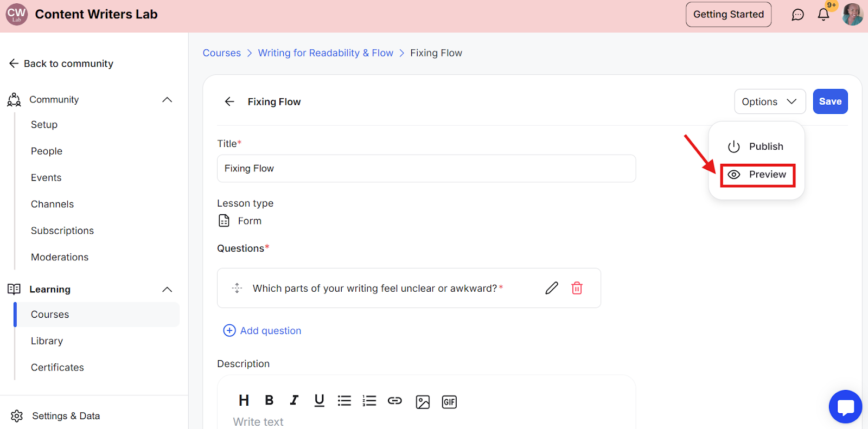
Task: Open the Options dropdown
Action: [x=770, y=101]
